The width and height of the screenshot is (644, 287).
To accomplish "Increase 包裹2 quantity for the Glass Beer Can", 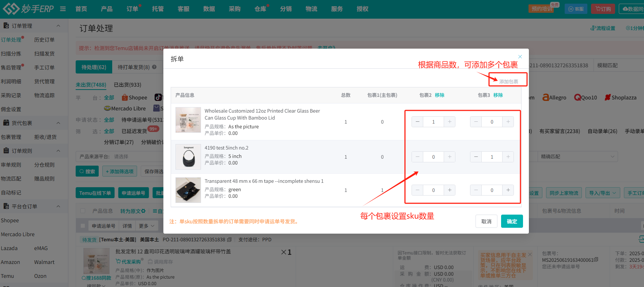I will 450,122.
